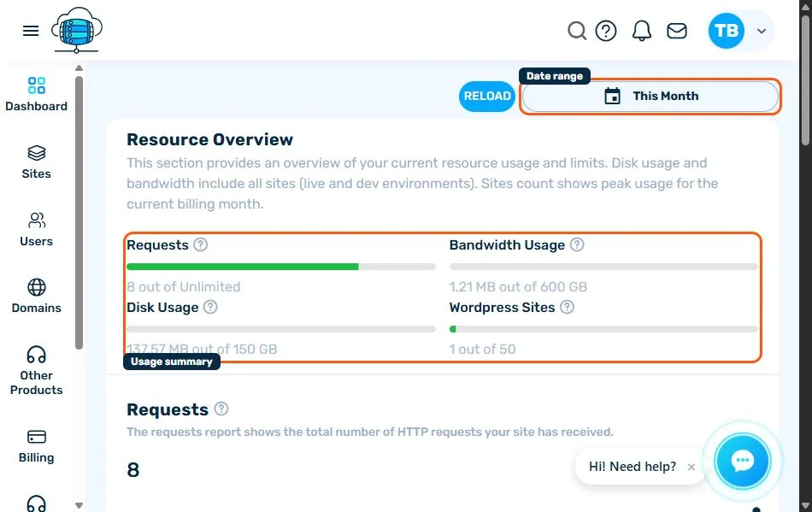Open the notifications bell
Image resolution: width=812 pixels, height=512 pixels.
642,31
